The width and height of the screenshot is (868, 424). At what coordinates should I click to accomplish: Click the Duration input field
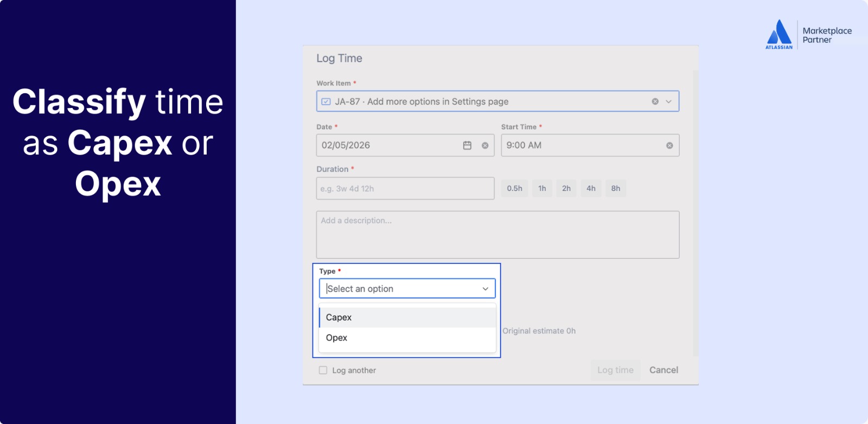tap(405, 189)
